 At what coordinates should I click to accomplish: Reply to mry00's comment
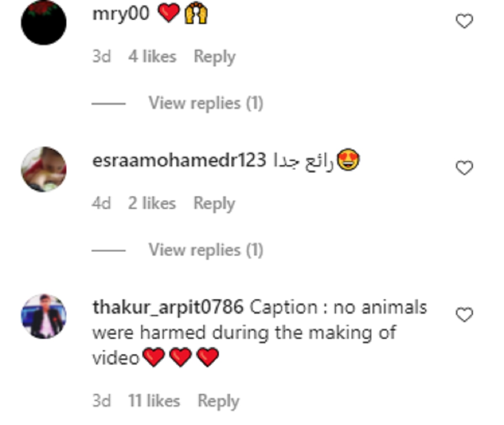(x=214, y=57)
